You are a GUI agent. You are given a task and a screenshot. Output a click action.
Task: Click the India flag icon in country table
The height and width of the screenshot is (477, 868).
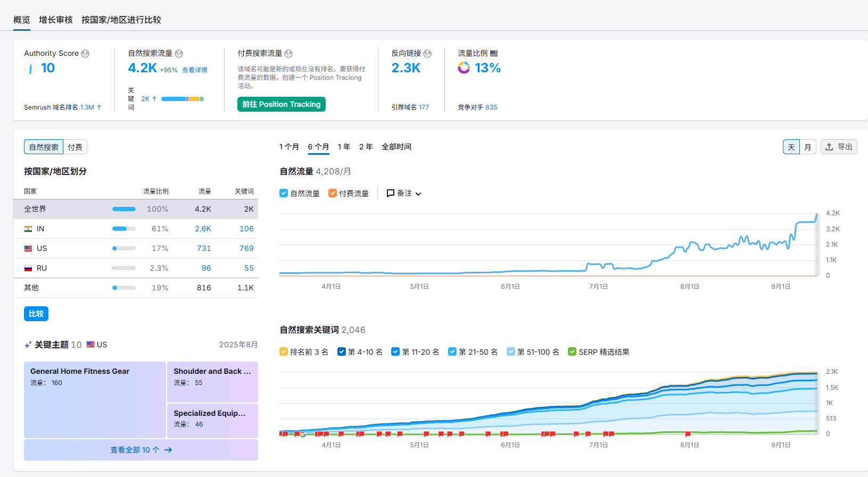click(x=28, y=229)
